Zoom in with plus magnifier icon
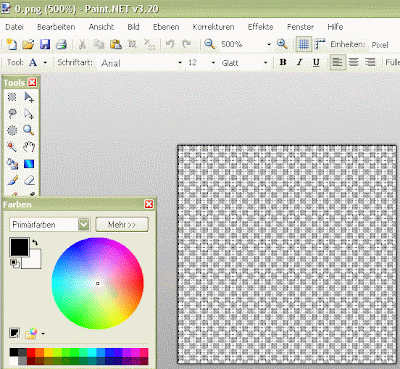400x369 pixels. 282,44
